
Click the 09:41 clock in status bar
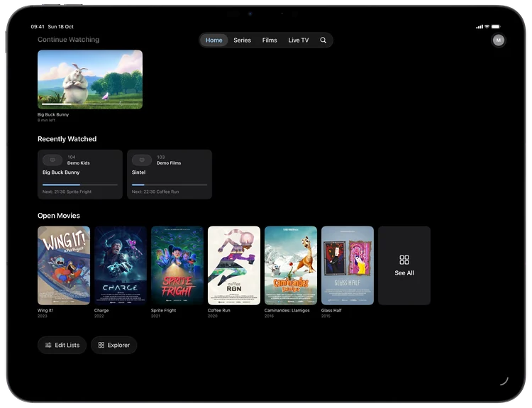click(38, 26)
